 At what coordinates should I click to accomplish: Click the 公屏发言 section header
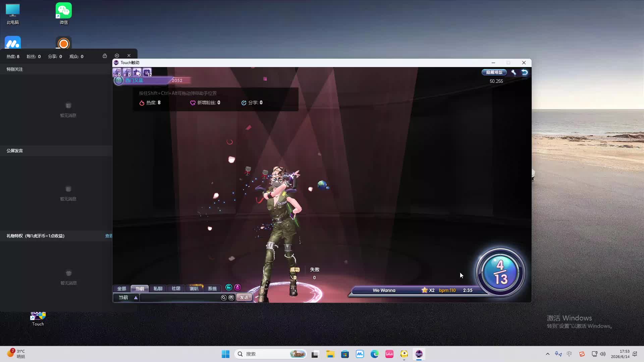15,151
